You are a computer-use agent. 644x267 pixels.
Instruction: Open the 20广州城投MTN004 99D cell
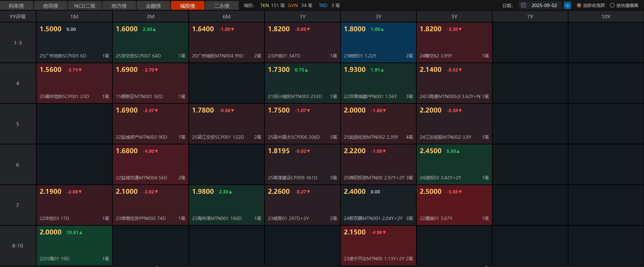[x=227, y=43]
